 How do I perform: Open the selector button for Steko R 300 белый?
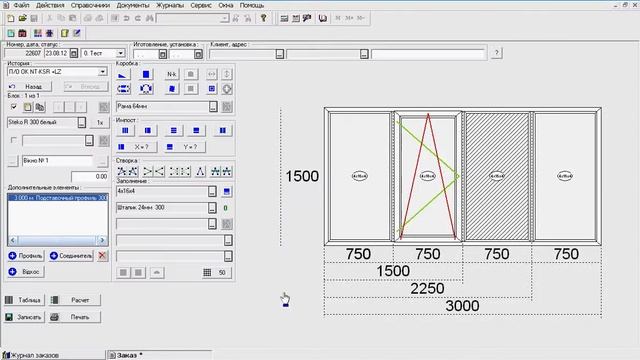click(82, 122)
